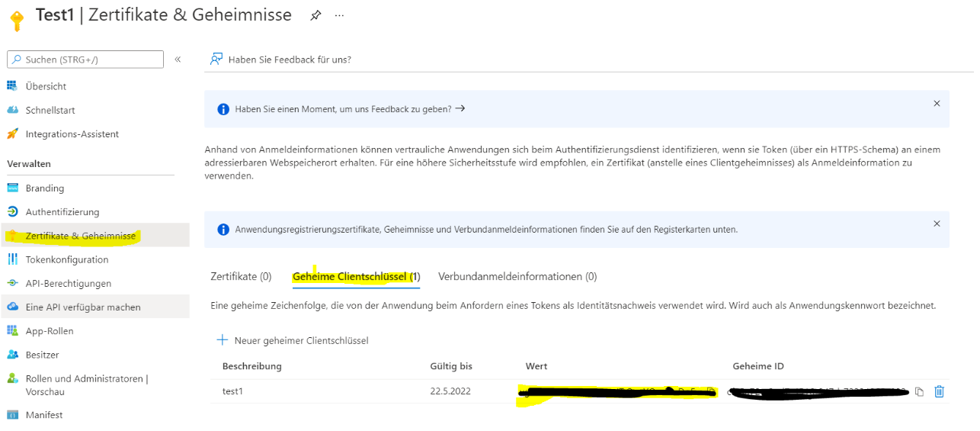Copy the Geheime ID to clipboard
The width and height of the screenshot is (980, 431).
919,391
